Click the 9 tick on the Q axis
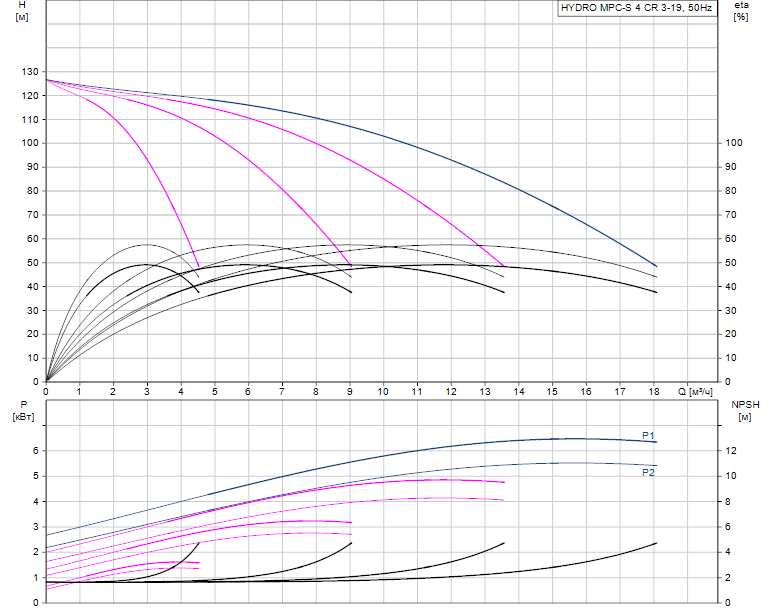Viewport: 774px width, 611px height. point(350,391)
